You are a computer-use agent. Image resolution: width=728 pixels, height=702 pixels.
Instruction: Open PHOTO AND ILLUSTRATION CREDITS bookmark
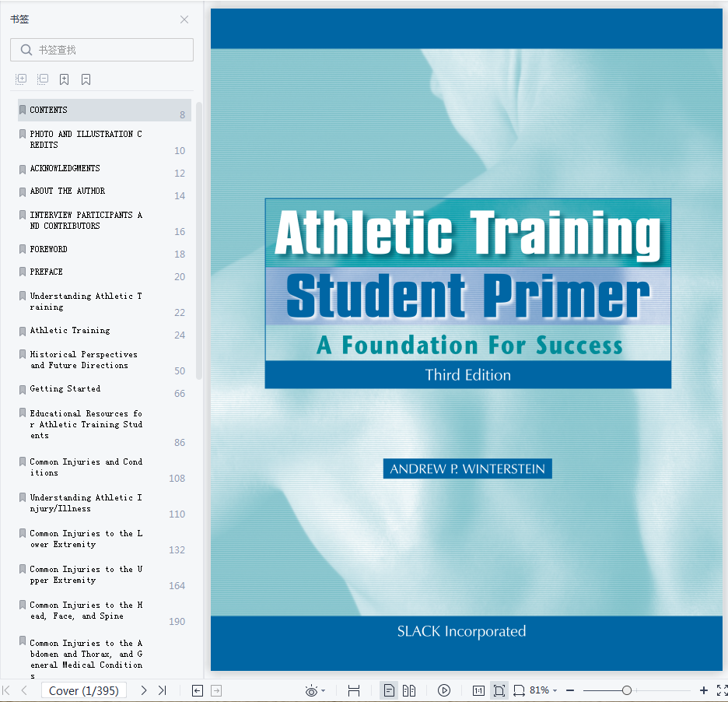coord(104,139)
